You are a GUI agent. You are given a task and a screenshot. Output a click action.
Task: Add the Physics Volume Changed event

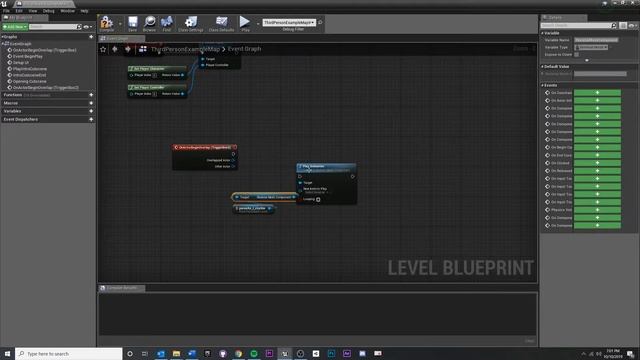(x=597, y=210)
